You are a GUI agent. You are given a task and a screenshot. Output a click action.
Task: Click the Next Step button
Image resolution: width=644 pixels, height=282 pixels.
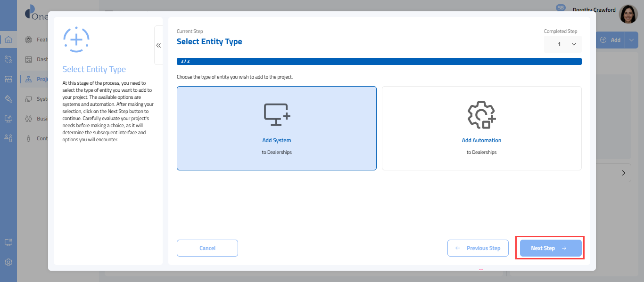coord(550,248)
